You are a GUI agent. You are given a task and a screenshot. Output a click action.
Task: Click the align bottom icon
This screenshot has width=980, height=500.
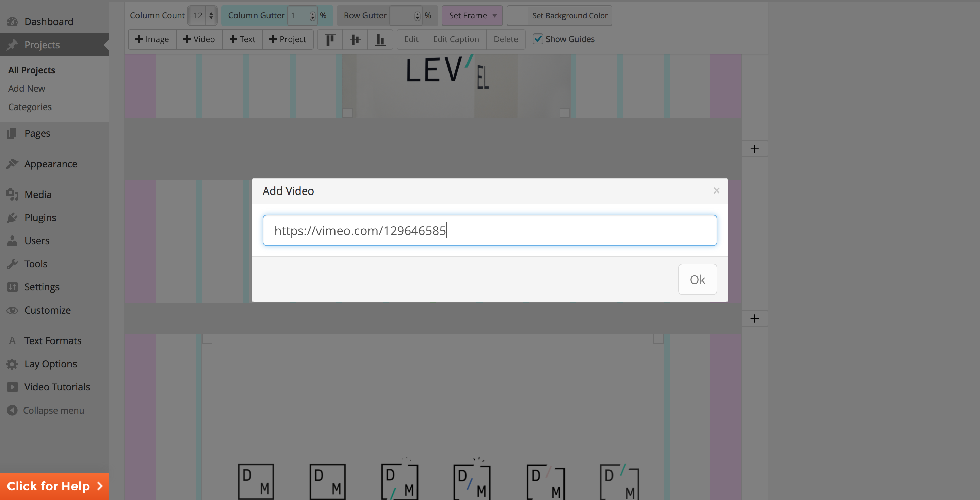click(380, 39)
